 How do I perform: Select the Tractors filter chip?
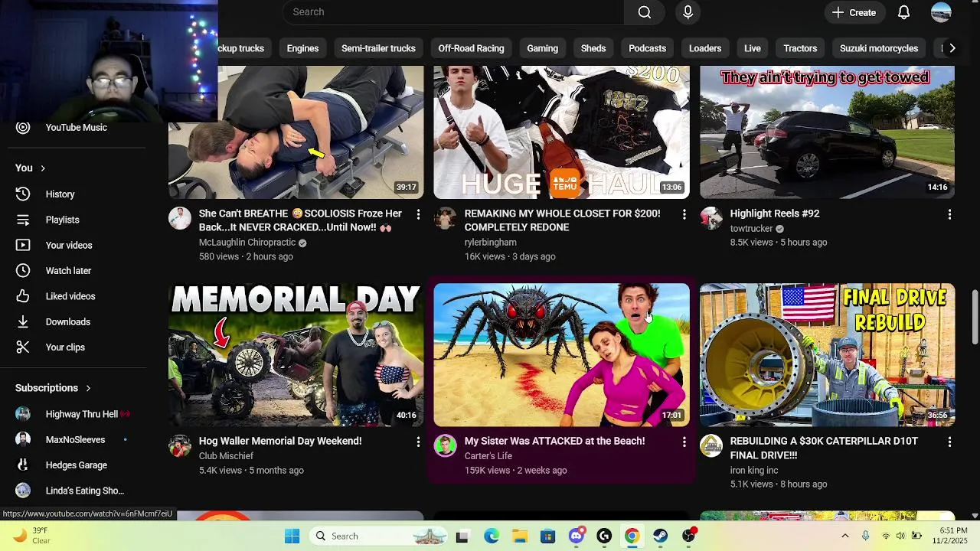[x=800, y=48]
